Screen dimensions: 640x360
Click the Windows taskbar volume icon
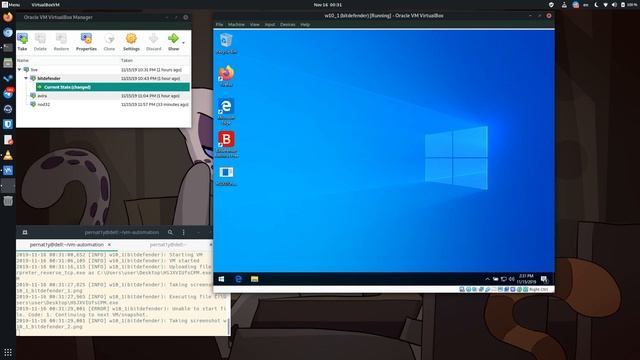(x=511, y=279)
